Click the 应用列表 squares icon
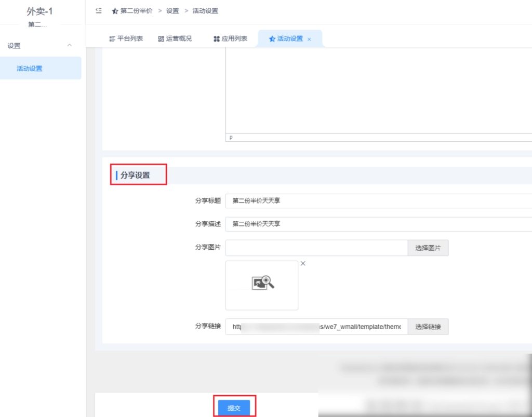 tap(218, 38)
